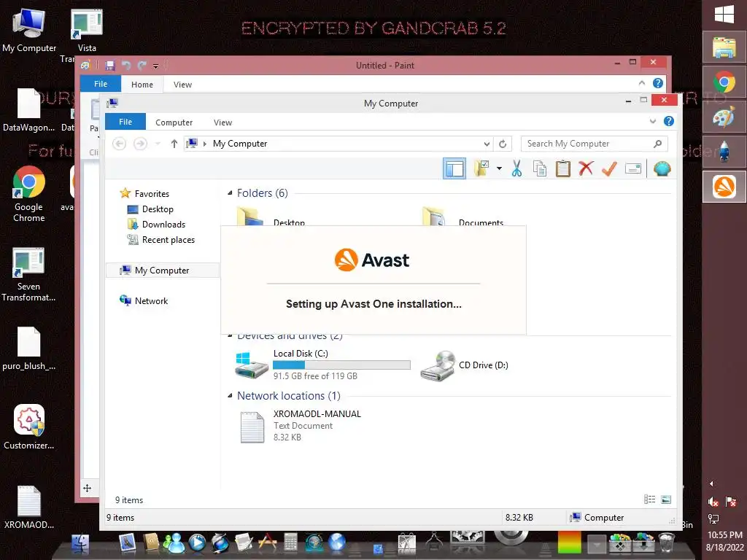Click the orange checkmark Properties icon
Screen dimensions: 747x560
[609, 168]
